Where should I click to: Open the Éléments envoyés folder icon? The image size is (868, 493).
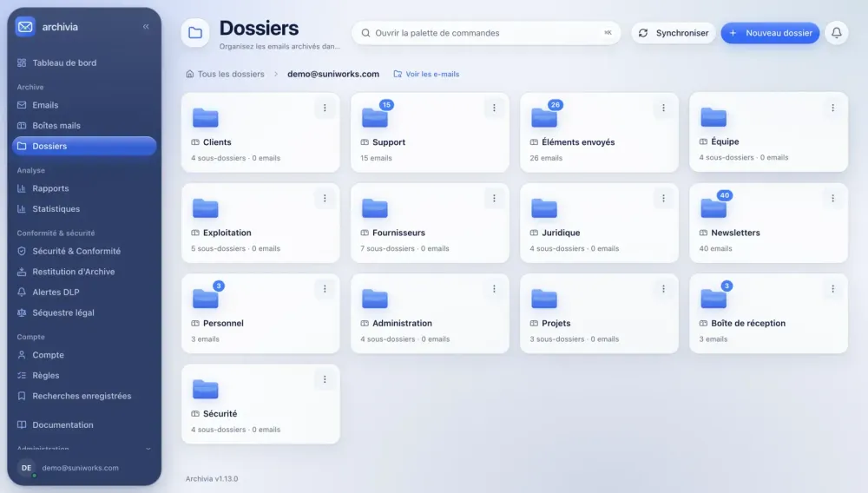click(x=544, y=117)
